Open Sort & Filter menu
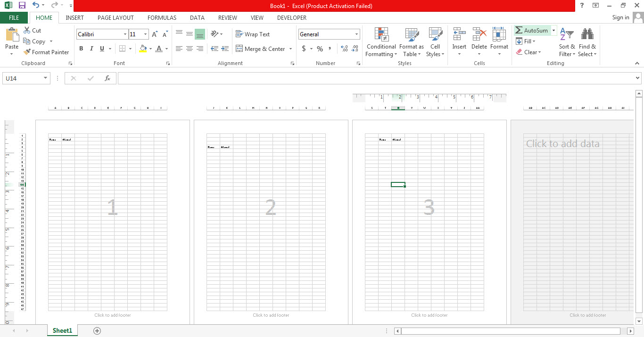 pos(567,42)
